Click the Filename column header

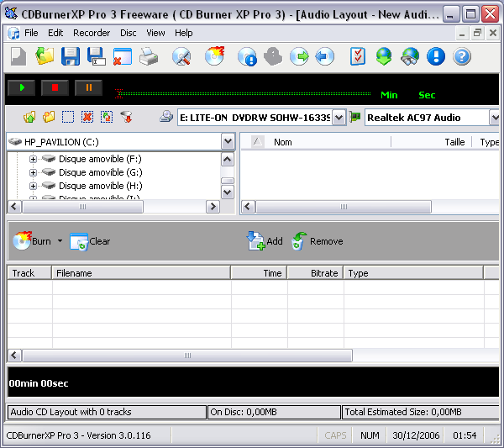coord(141,273)
